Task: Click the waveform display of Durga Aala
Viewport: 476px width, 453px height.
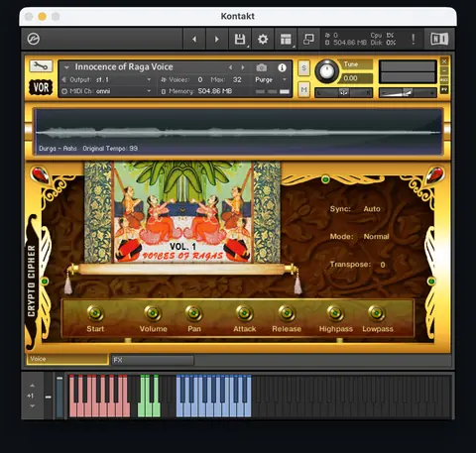Action: click(x=238, y=132)
